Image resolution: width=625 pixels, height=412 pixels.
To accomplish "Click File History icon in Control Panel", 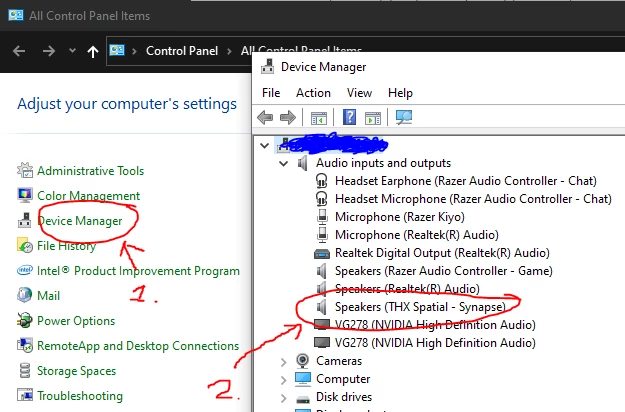I will click(x=25, y=245).
